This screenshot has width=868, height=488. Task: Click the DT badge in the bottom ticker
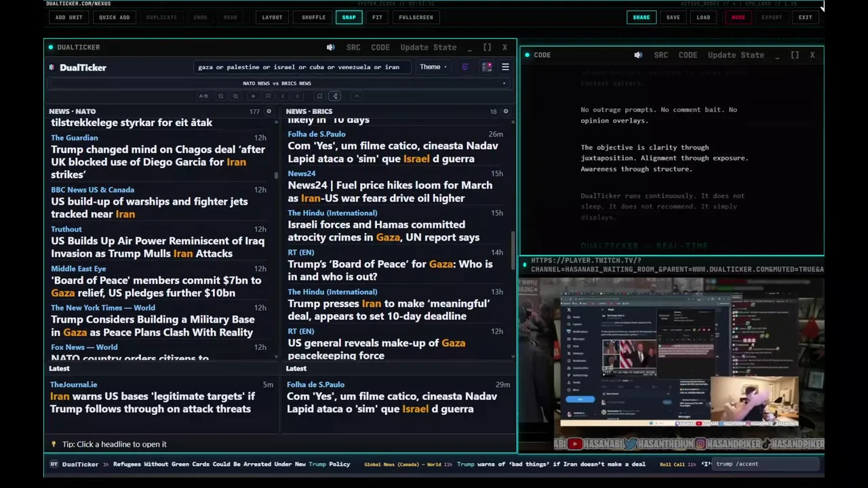click(54, 464)
